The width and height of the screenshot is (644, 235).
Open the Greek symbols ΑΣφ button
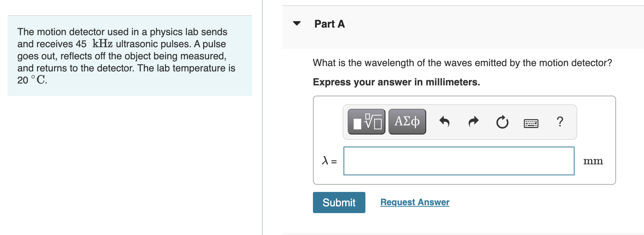click(407, 122)
